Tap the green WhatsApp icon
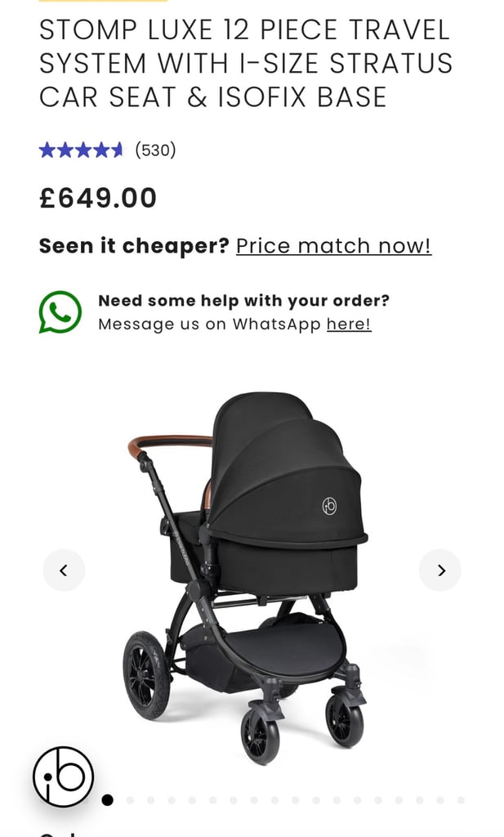 coord(60,311)
